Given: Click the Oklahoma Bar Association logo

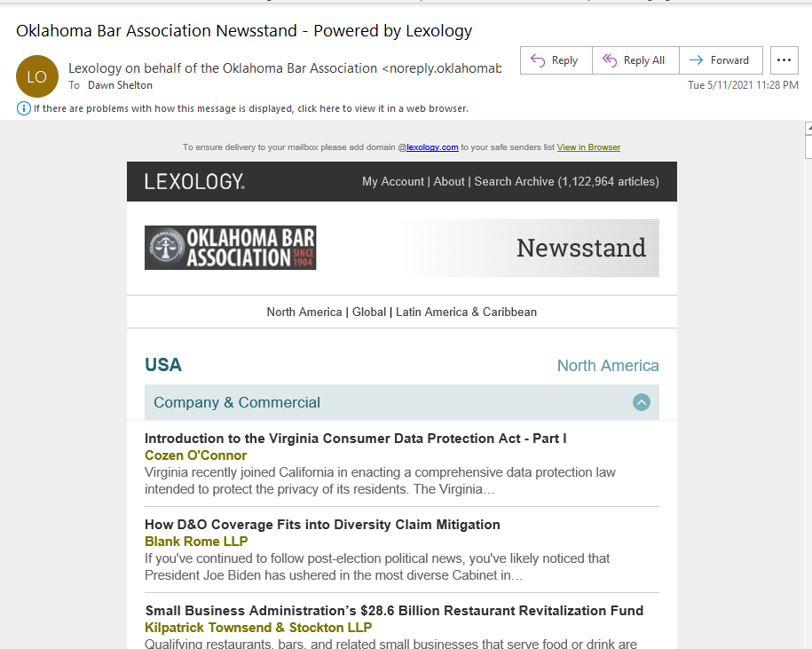Looking at the screenshot, I should point(231,248).
